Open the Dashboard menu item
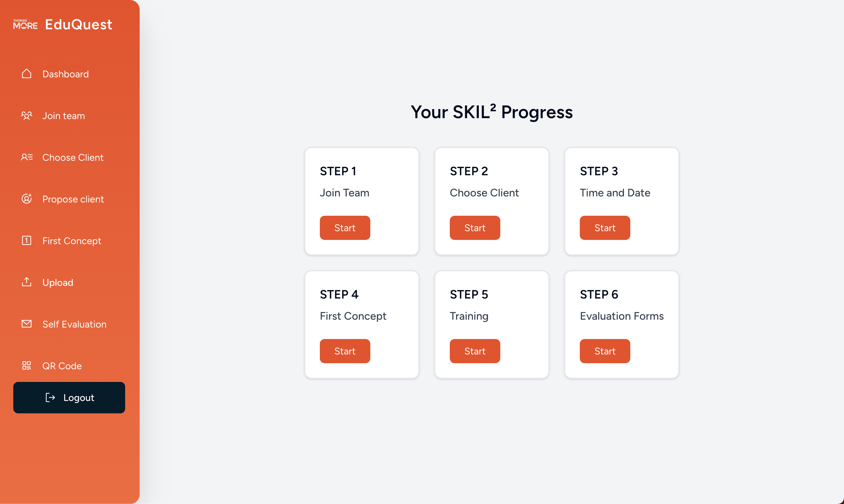This screenshot has width=844, height=504. coord(66,74)
